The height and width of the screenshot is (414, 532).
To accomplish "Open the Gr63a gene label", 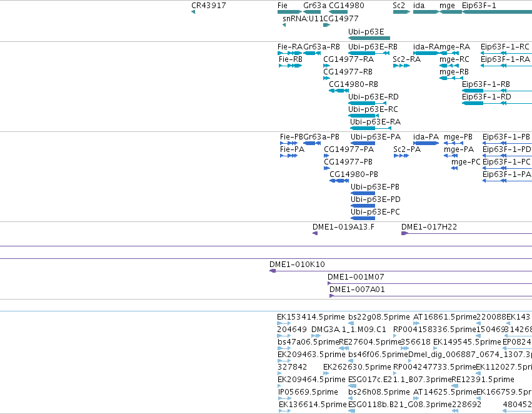I will pos(314,6).
